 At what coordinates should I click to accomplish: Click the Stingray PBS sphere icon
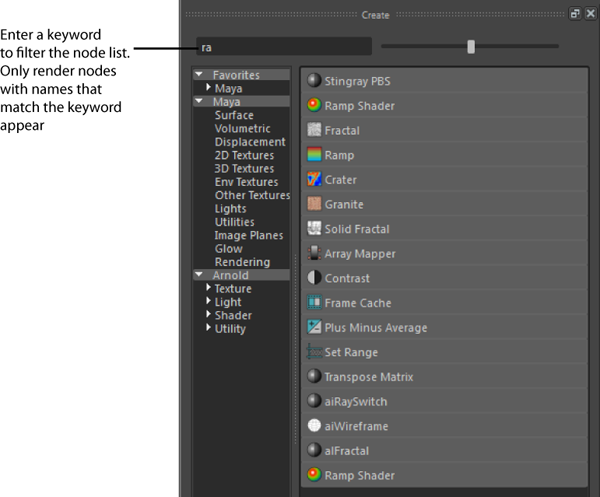(x=314, y=80)
